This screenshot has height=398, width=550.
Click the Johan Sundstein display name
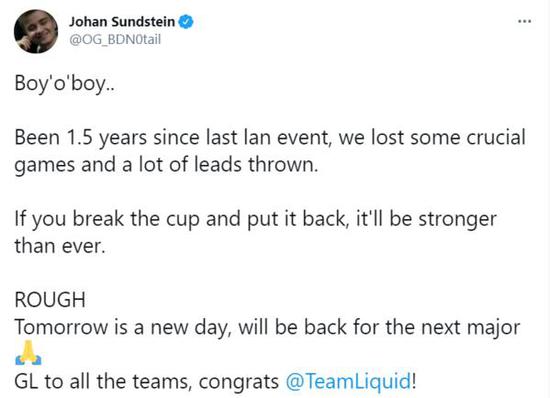(122, 22)
